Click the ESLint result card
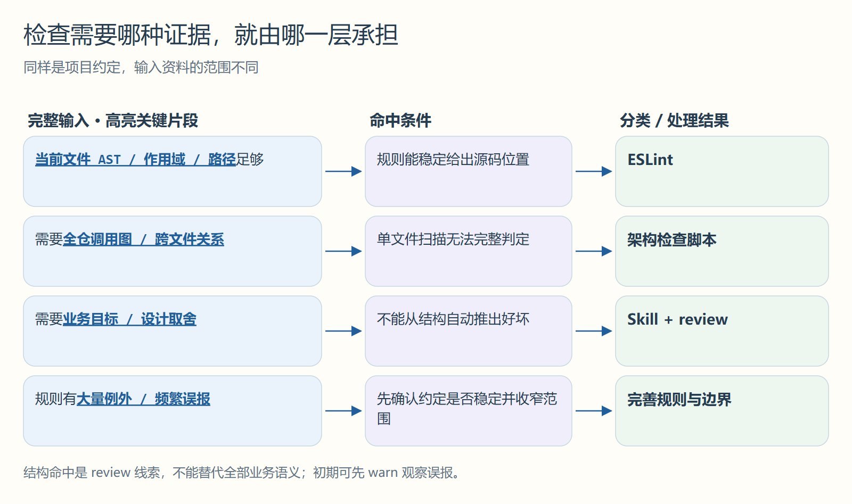Image resolution: width=852 pixels, height=504 pixels. click(722, 171)
